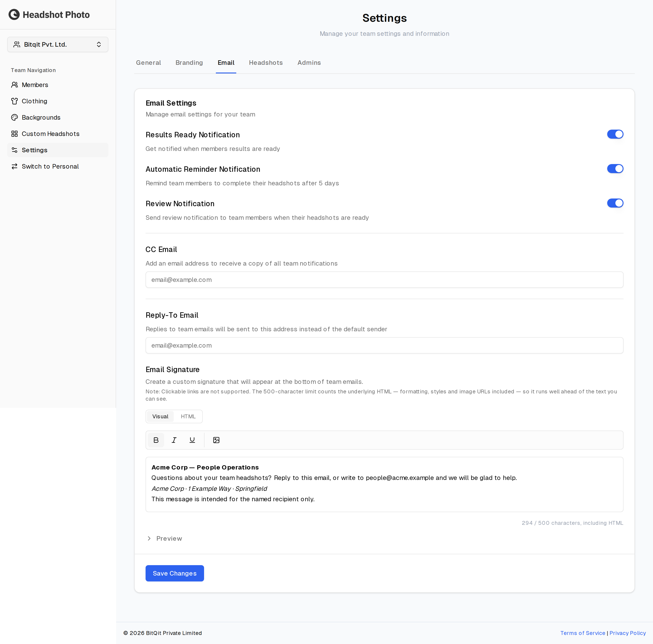The width and height of the screenshot is (653, 644).
Task: Click inside the email signature text area
Action: (384, 485)
